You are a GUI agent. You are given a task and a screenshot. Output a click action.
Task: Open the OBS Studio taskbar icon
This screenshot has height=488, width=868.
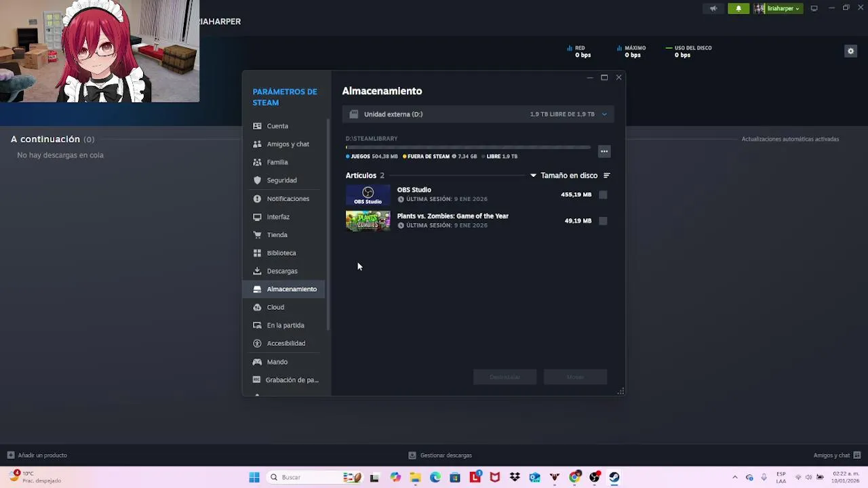pos(595,477)
